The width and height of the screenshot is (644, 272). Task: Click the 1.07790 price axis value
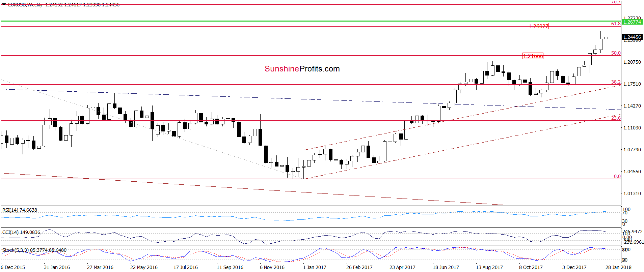point(632,150)
